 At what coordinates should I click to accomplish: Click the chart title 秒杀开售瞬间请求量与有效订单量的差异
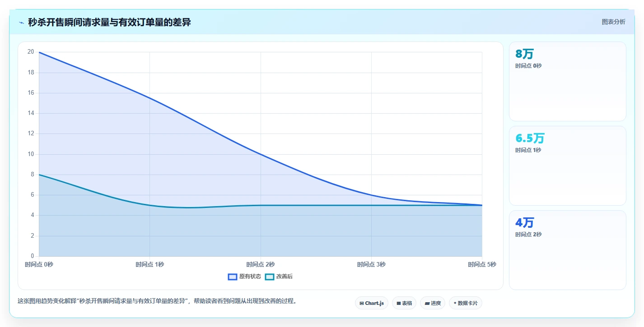[x=109, y=22]
